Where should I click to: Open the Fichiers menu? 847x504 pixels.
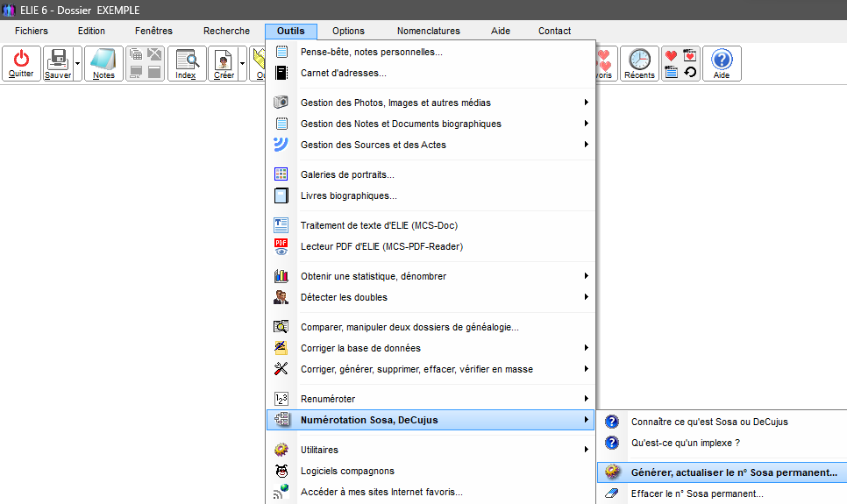coord(32,31)
